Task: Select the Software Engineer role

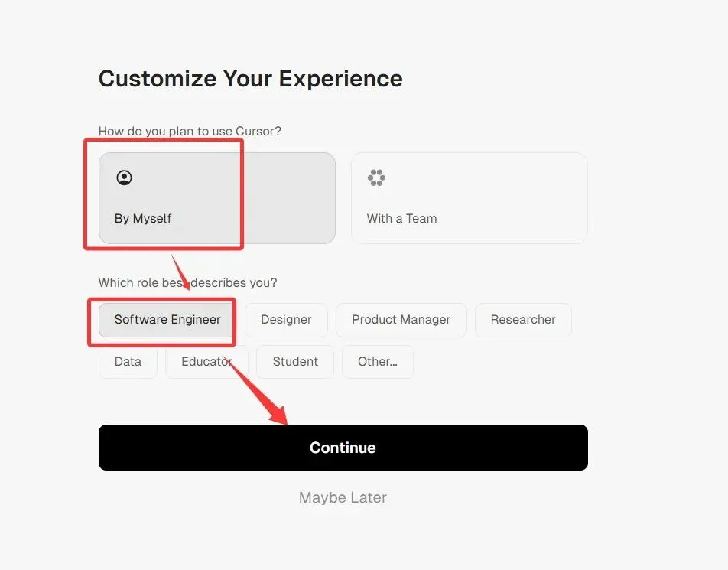Action: (167, 320)
